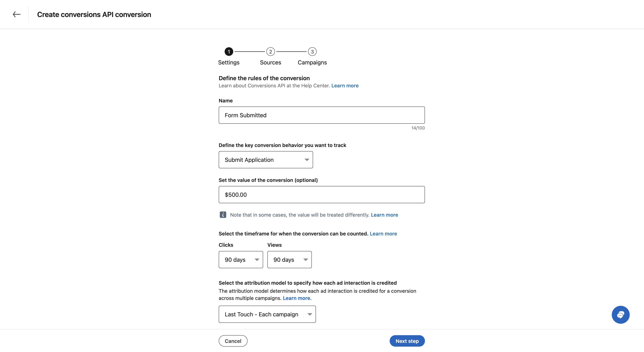Screen dimensions: 644x352
Task: Select the Sources step label
Action: tap(270, 62)
